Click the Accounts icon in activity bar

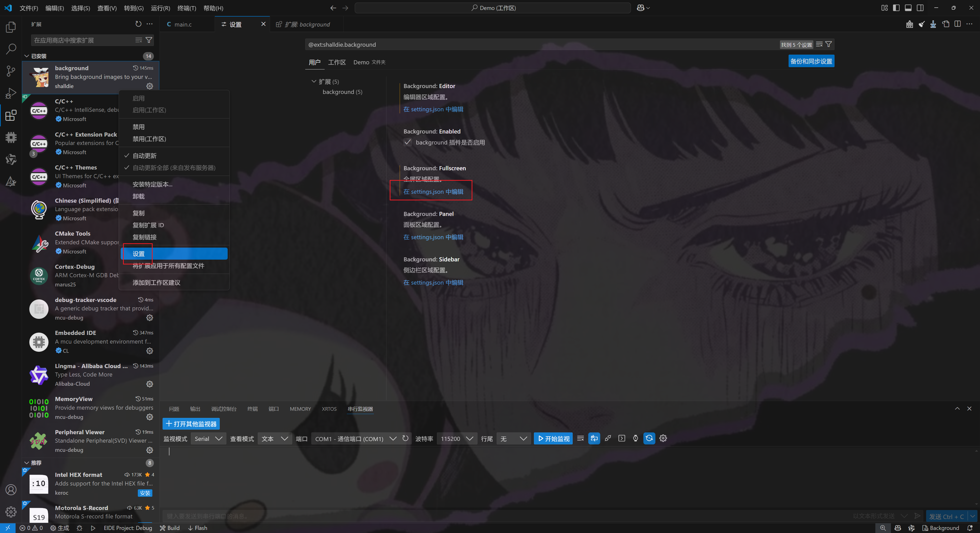pos(11,490)
